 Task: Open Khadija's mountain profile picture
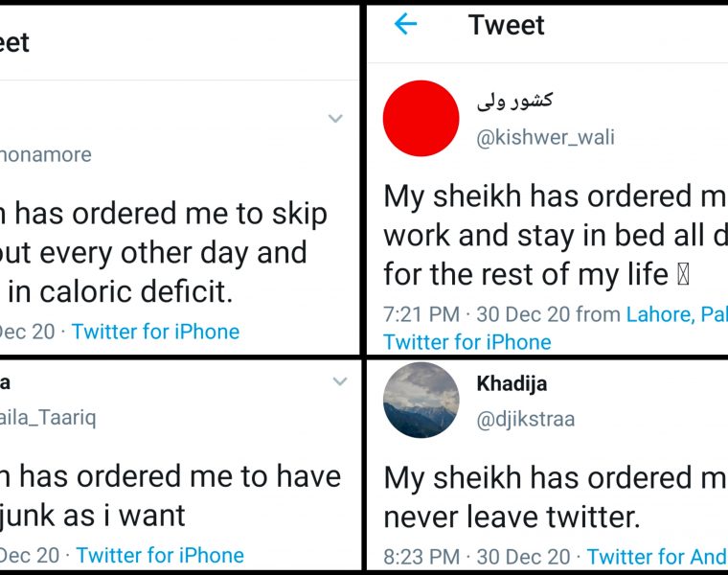point(421,400)
